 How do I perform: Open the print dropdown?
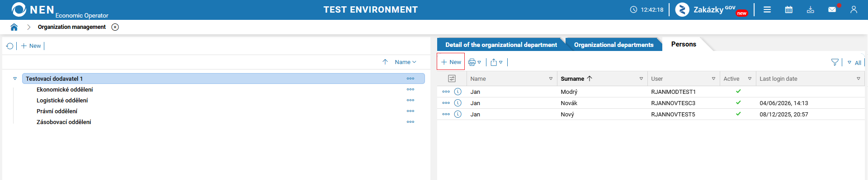point(475,62)
